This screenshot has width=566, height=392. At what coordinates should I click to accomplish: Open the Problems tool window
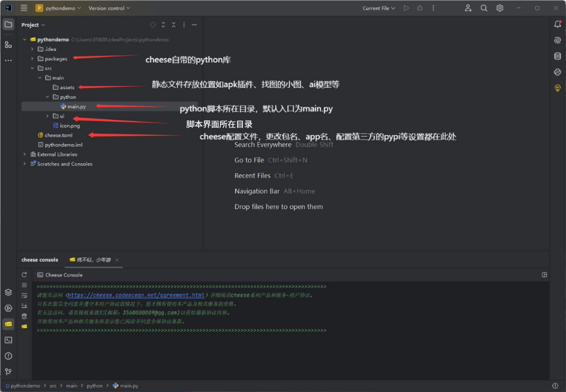click(x=8, y=356)
